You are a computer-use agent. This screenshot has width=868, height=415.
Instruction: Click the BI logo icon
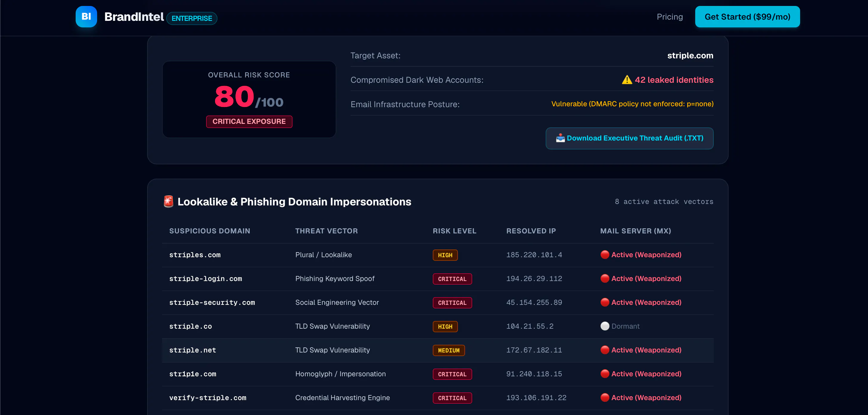coord(86,16)
